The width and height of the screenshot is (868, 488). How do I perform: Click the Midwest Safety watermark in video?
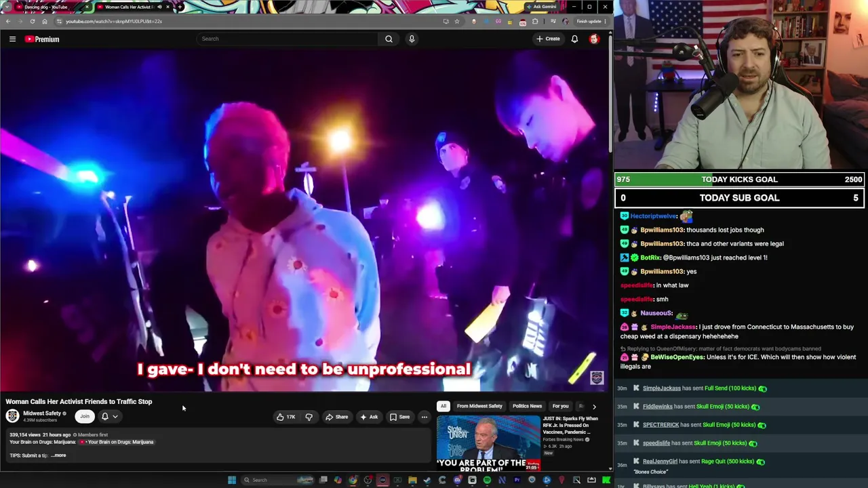coord(597,378)
